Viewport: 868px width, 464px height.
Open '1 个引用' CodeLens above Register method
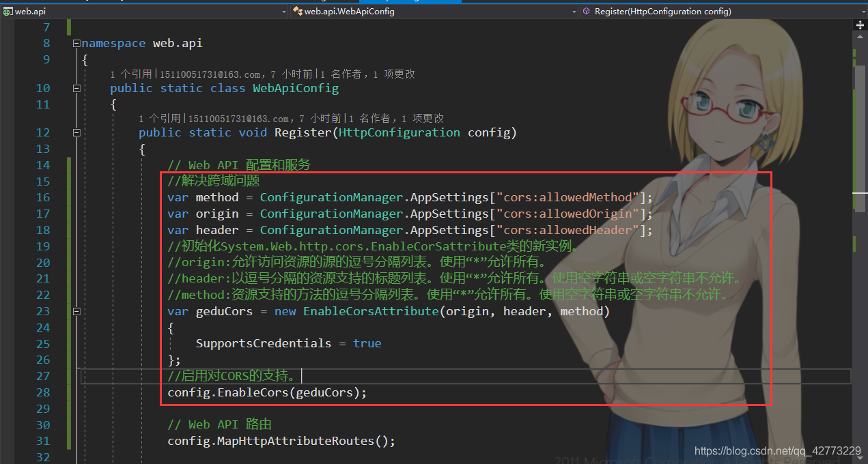click(x=160, y=119)
